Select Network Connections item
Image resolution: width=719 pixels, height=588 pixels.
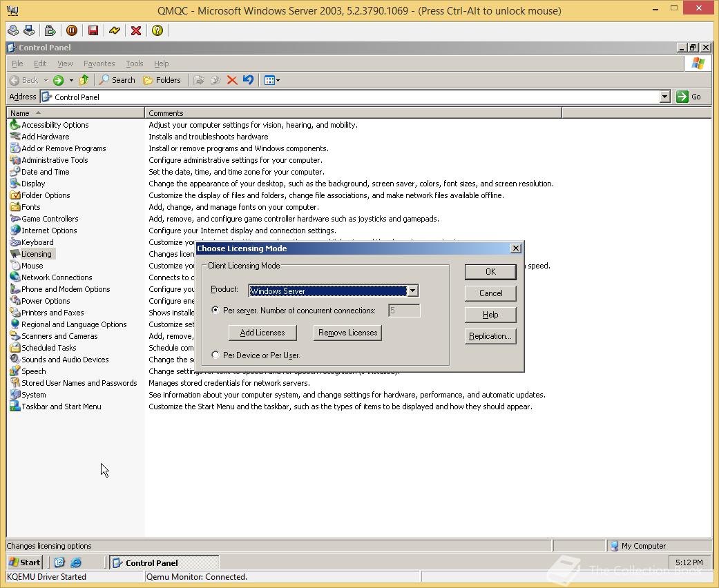51,277
